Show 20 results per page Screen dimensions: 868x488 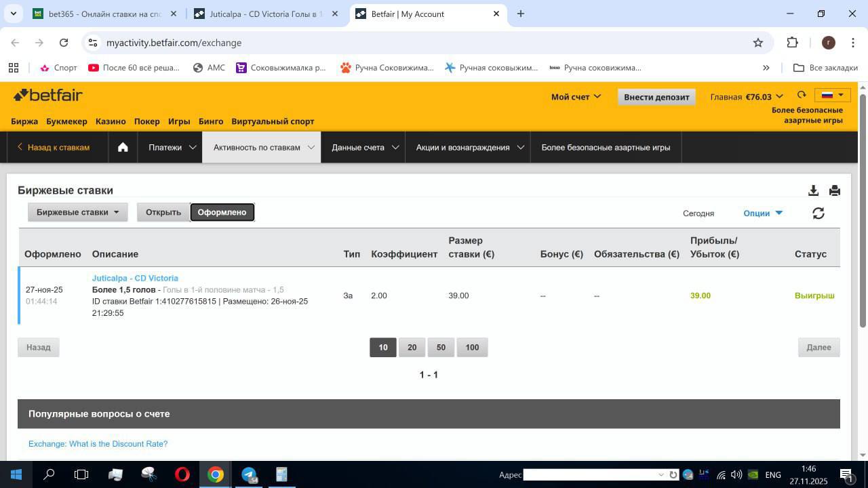coord(412,347)
